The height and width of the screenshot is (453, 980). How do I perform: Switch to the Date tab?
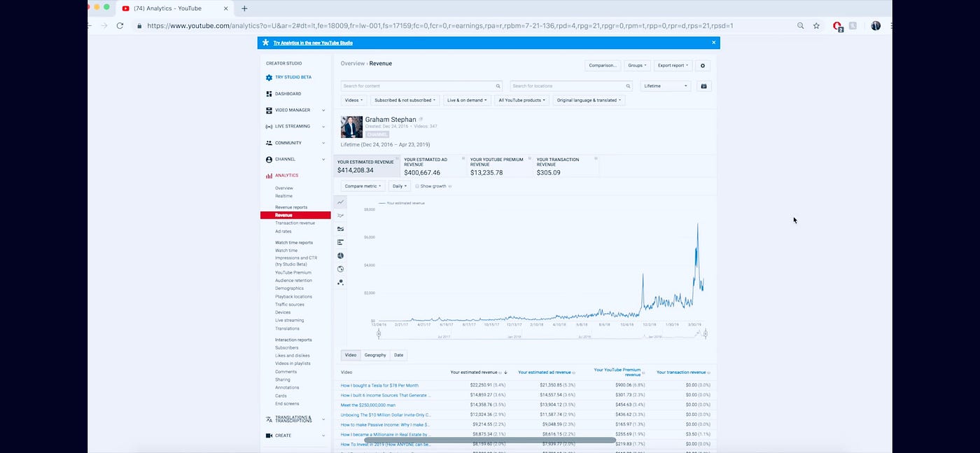[398, 355]
